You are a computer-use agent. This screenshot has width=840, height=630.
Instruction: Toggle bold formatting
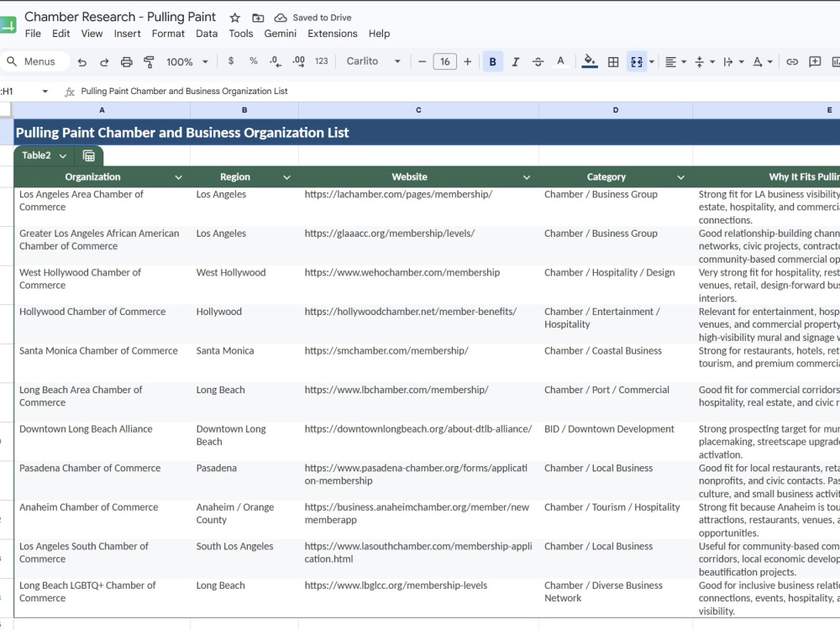coord(493,61)
